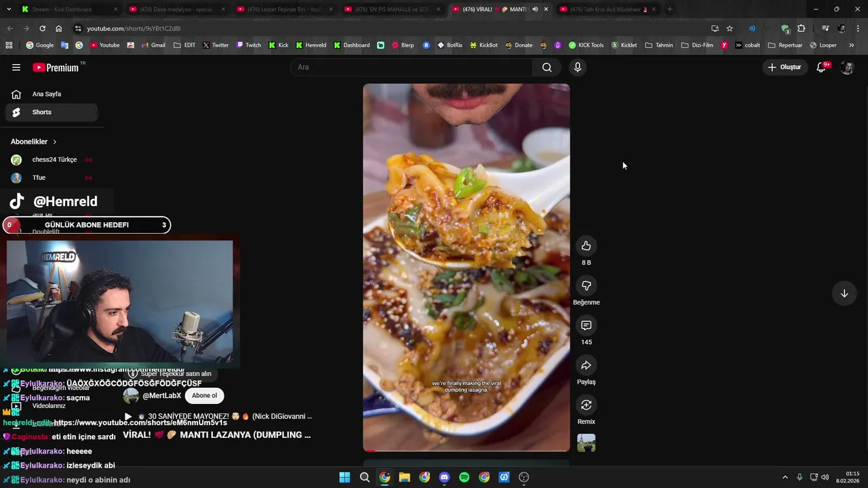The width and height of the screenshot is (868, 488).
Task: Switch to EN PİS MAHALLE tab
Action: pyautogui.click(x=392, y=9)
